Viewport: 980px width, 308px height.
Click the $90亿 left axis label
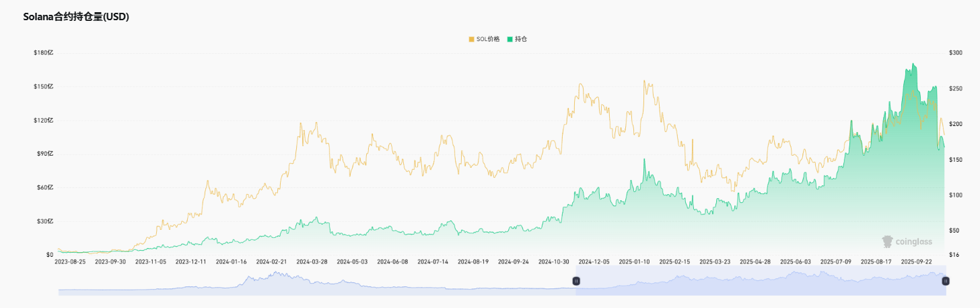click(44, 154)
